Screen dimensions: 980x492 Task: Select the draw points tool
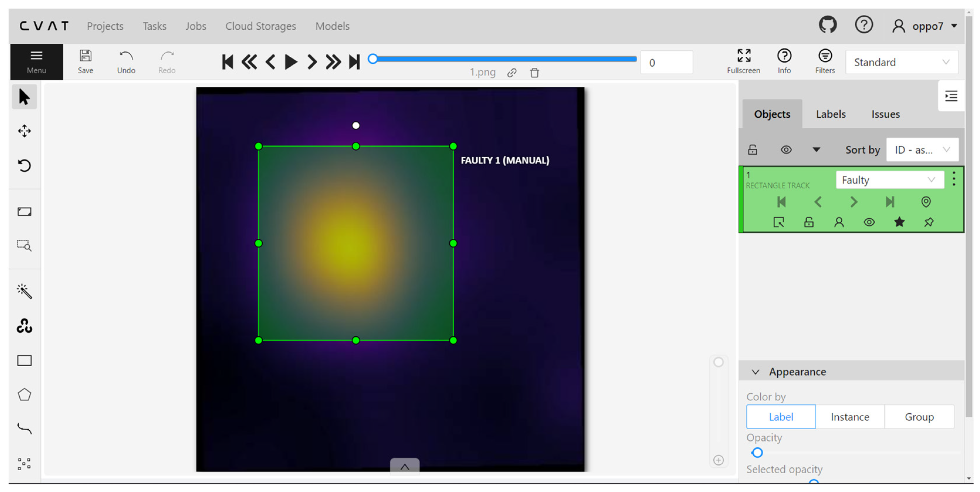pos(24,463)
